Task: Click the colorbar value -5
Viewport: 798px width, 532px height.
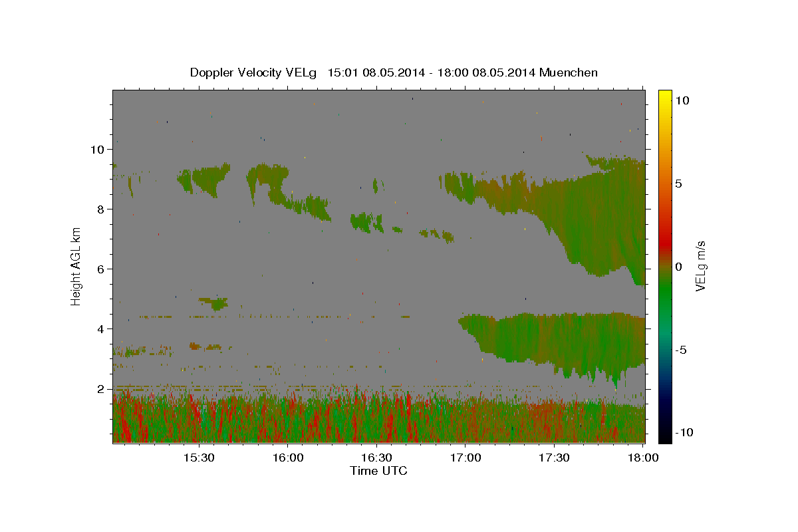Action: click(x=681, y=350)
